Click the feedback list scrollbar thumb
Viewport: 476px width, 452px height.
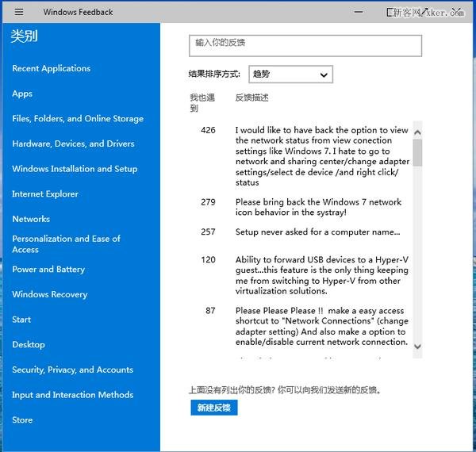(x=418, y=152)
